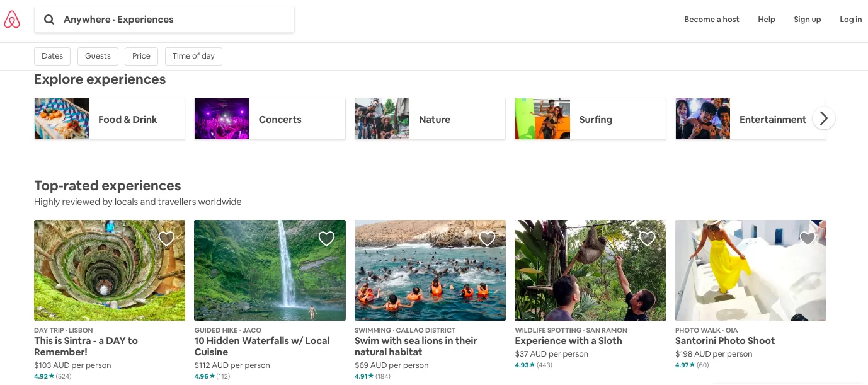Click the 'PHOTO WALK · OIA' label
The image size is (868, 385).
pyautogui.click(x=706, y=330)
